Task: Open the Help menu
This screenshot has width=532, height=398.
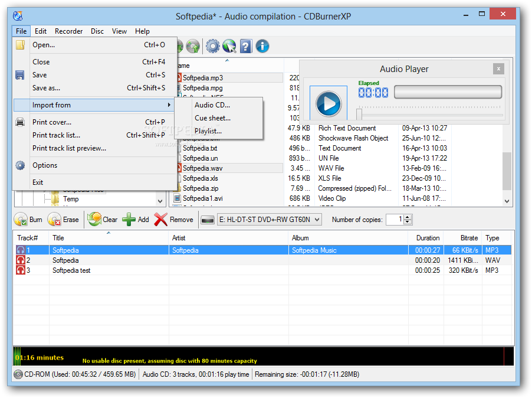Action: coord(142,31)
